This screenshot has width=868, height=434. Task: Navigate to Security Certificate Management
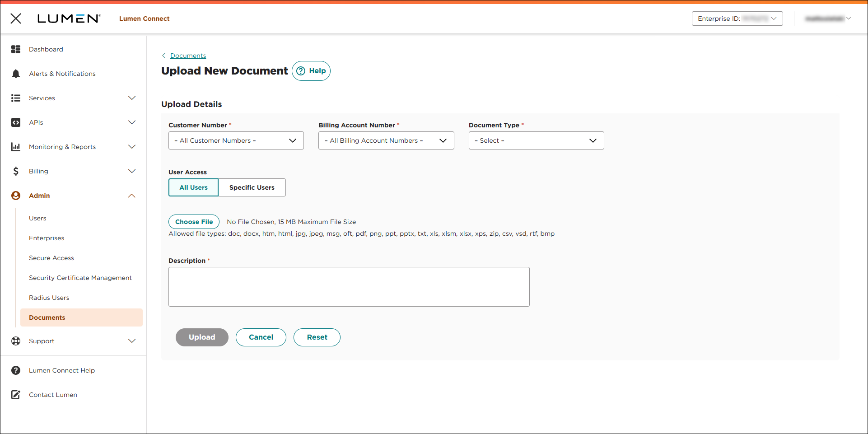(80, 278)
